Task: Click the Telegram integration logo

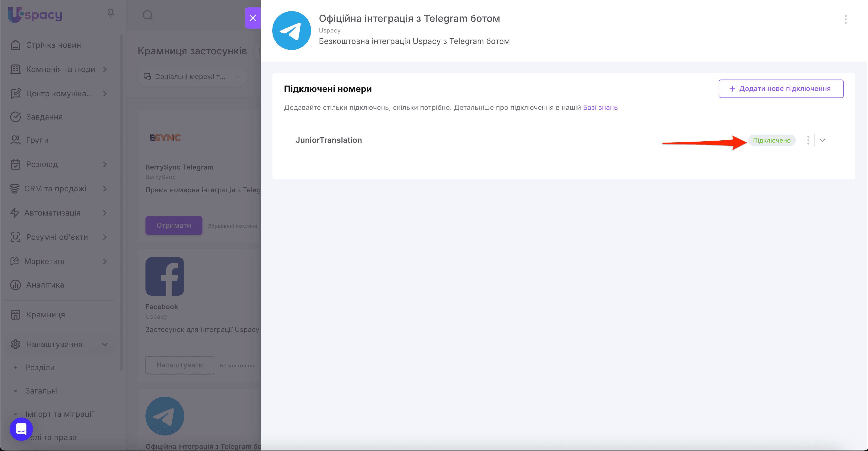Action: 291,30
